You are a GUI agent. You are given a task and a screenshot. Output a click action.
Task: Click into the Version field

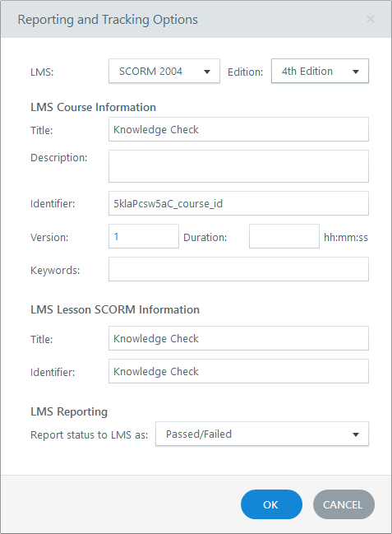pos(144,236)
